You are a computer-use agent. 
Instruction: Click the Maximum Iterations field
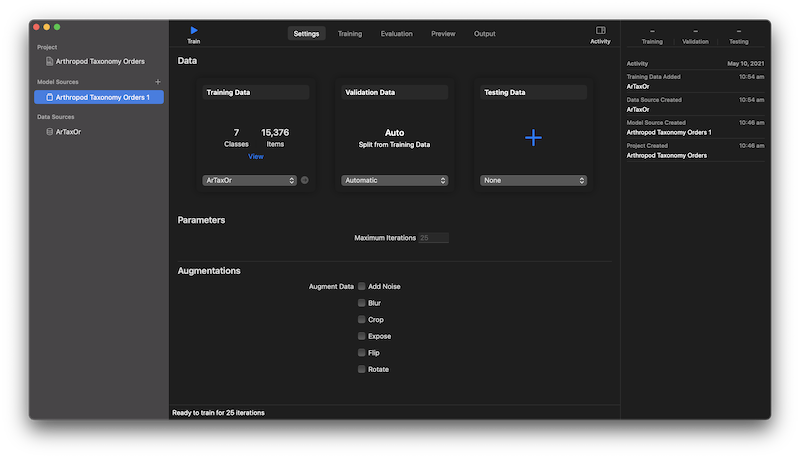click(x=434, y=238)
